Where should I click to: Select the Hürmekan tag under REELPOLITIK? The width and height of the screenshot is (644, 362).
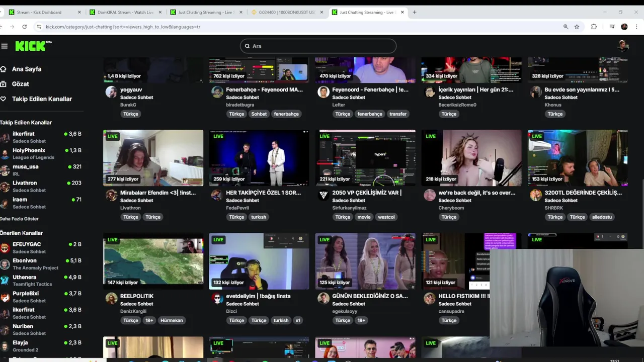point(172,320)
